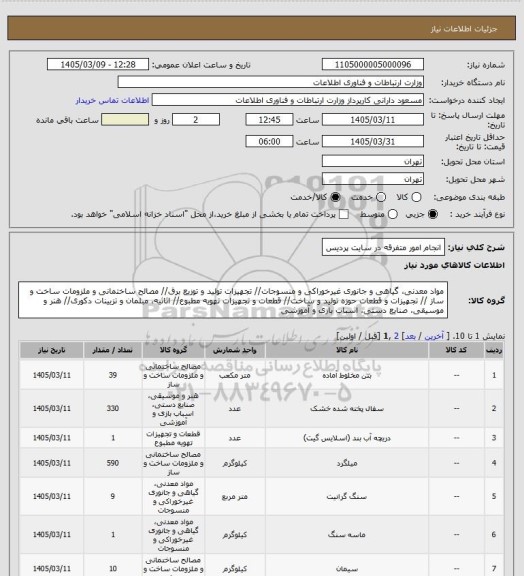Click the delivery city تهران field
Screen dimensions: 524x576
(373, 179)
